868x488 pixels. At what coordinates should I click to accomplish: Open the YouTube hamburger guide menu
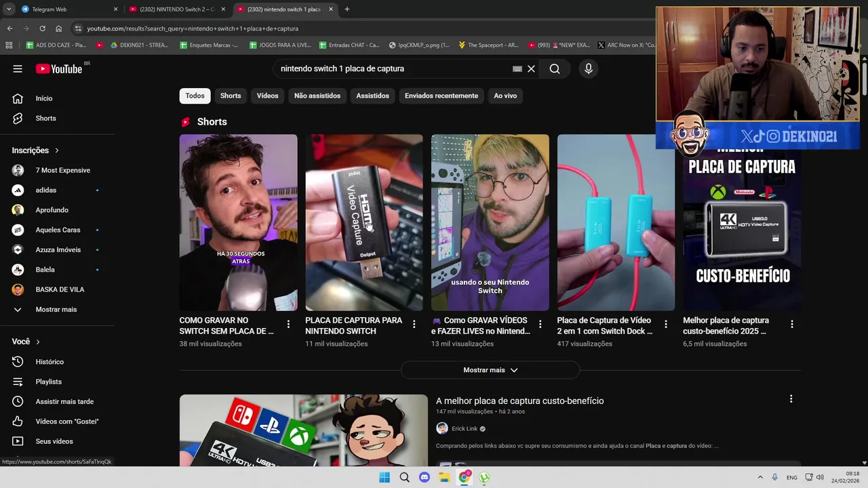tap(18, 68)
